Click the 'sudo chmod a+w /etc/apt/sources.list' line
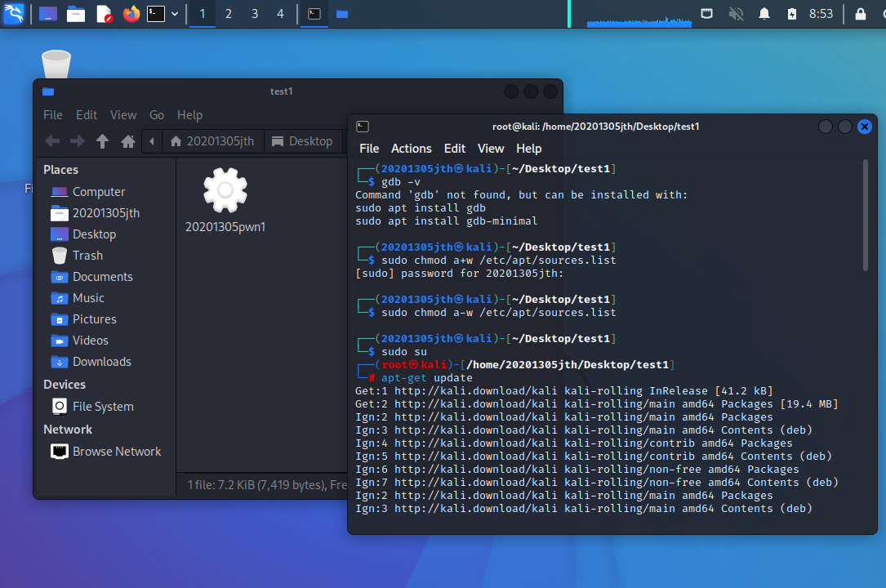Image resolution: width=886 pixels, height=588 pixels. point(498,261)
